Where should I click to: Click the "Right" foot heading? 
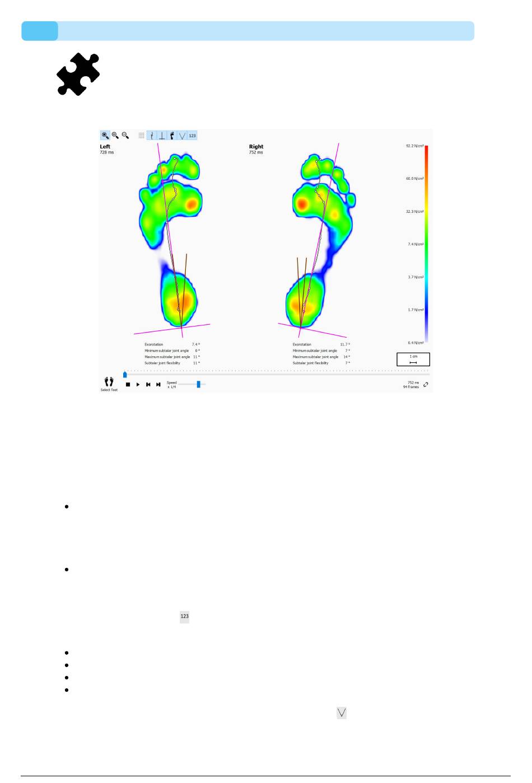pos(256,147)
